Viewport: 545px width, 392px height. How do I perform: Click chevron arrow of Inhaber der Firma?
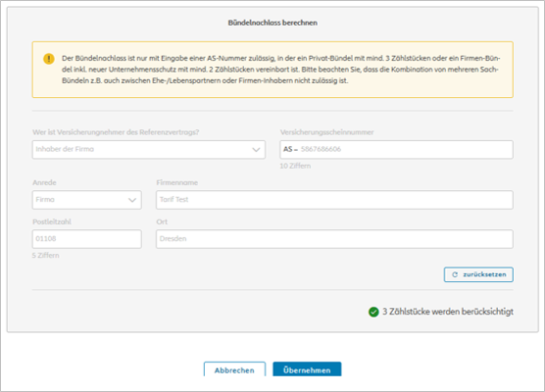click(256, 150)
